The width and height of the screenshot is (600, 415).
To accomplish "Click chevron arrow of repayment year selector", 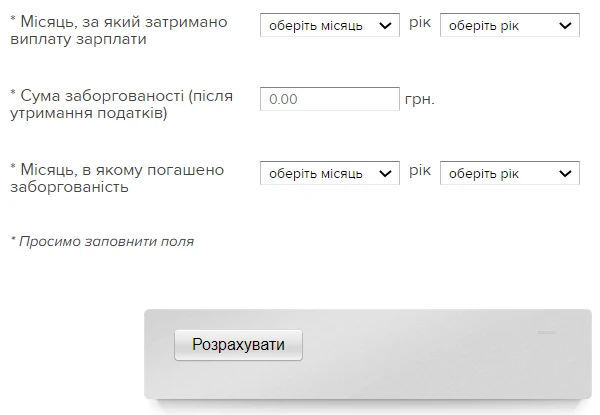I will point(566,174).
